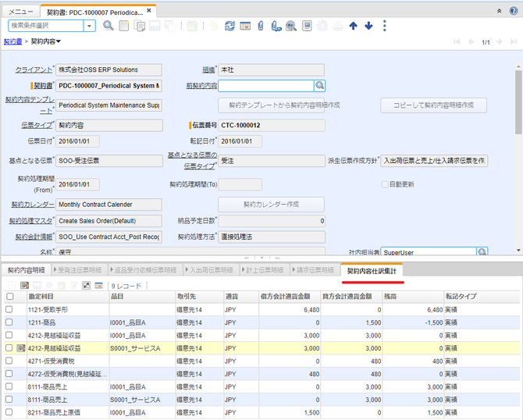Open the 返品受付依頼伝票明細 detail tab
This screenshot has height=420, width=523.
(x=146, y=270)
